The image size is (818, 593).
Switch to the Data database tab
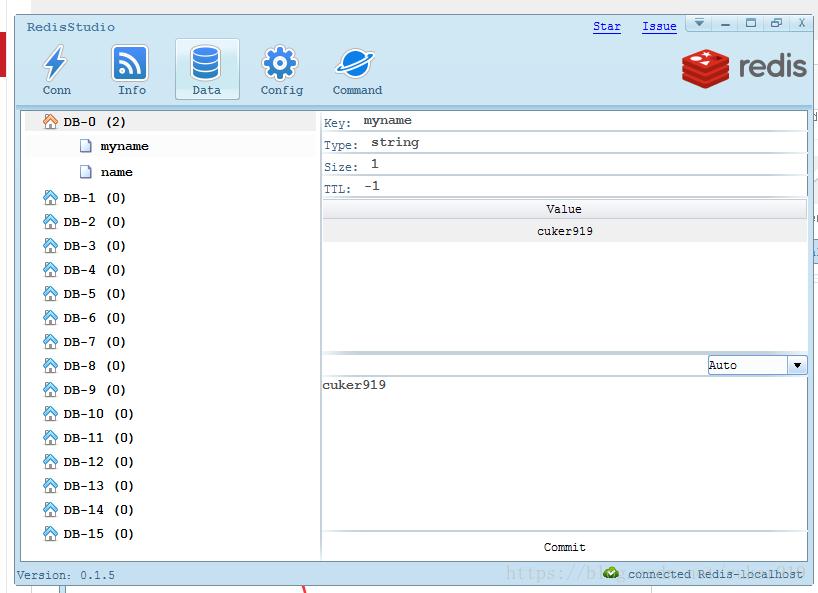207,69
